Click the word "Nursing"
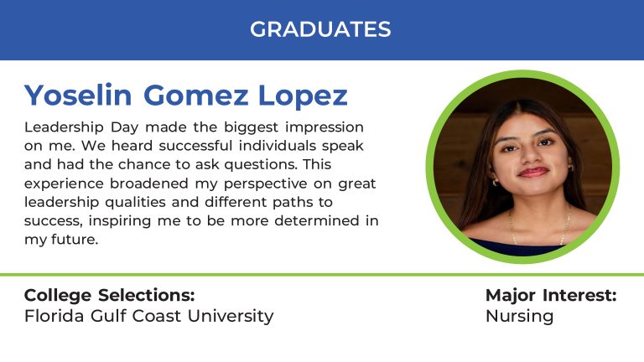644x362 pixels. coord(520,316)
